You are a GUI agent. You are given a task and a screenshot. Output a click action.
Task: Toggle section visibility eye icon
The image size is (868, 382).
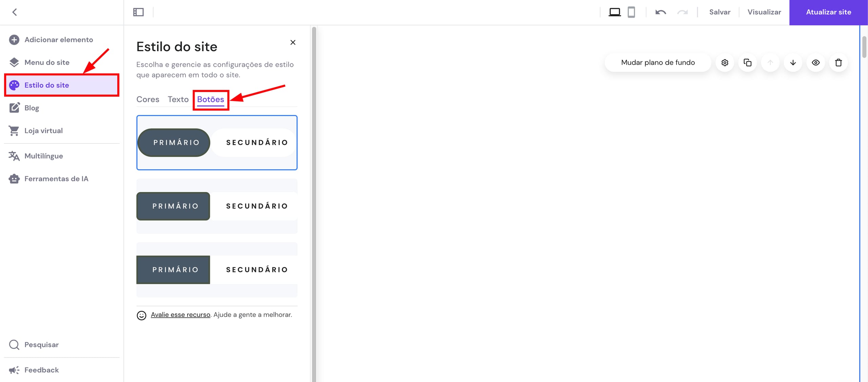coord(815,62)
